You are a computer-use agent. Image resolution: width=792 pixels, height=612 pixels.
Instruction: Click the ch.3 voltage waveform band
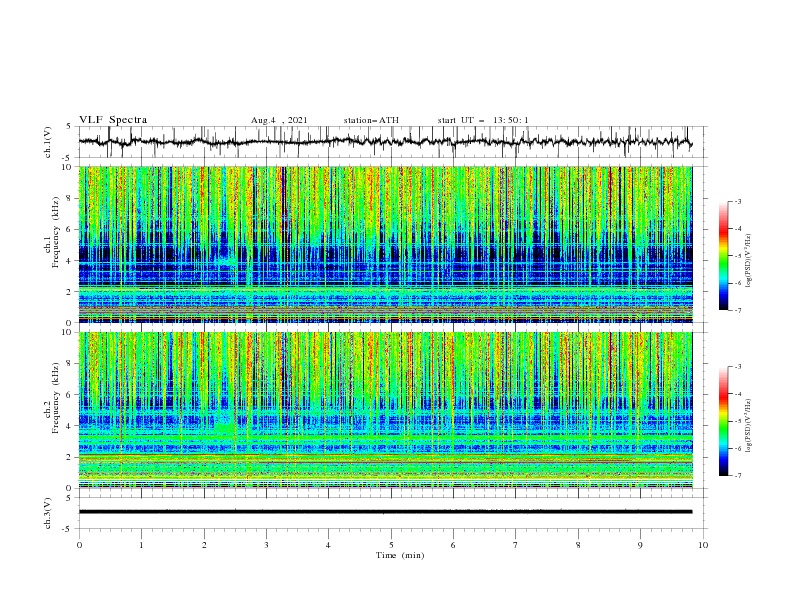pyautogui.click(x=385, y=512)
